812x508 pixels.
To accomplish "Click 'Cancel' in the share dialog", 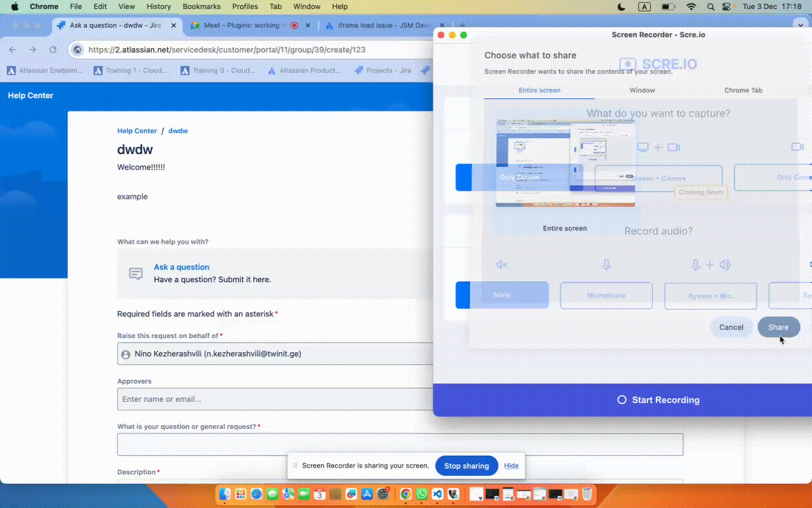I will tap(731, 327).
